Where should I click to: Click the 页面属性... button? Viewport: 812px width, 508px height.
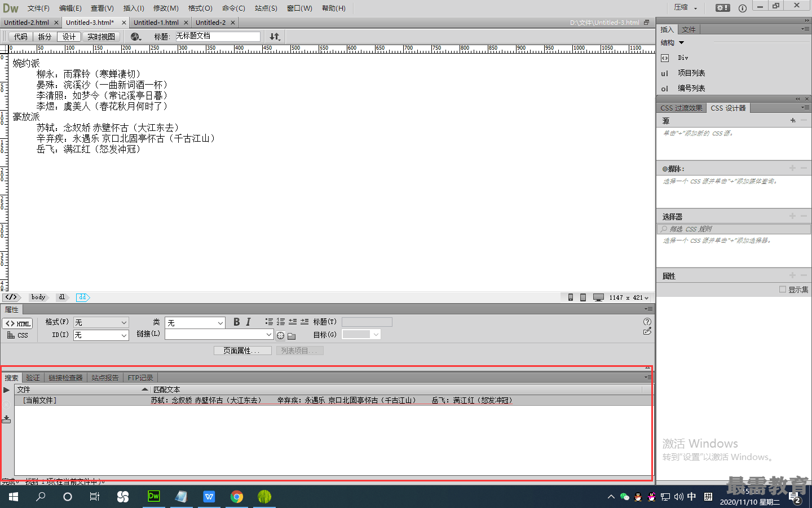pos(242,351)
